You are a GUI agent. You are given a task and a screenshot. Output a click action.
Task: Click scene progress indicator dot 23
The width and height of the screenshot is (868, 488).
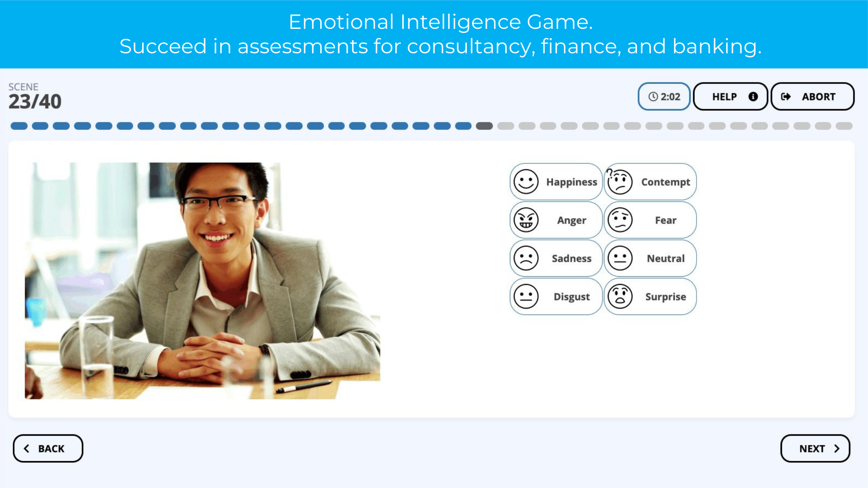pyautogui.click(x=484, y=126)
